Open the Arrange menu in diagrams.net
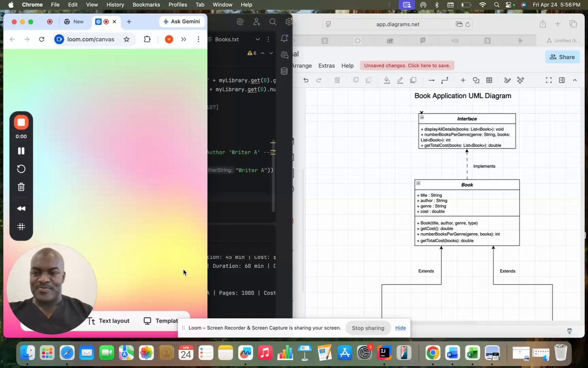This screenshot has width=588, height=368. coord(302,65)
